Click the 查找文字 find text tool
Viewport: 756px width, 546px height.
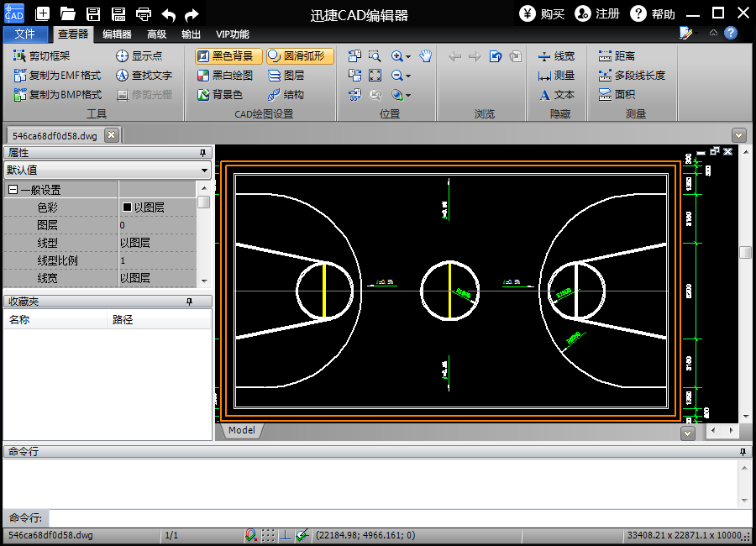tap(144, 76)
